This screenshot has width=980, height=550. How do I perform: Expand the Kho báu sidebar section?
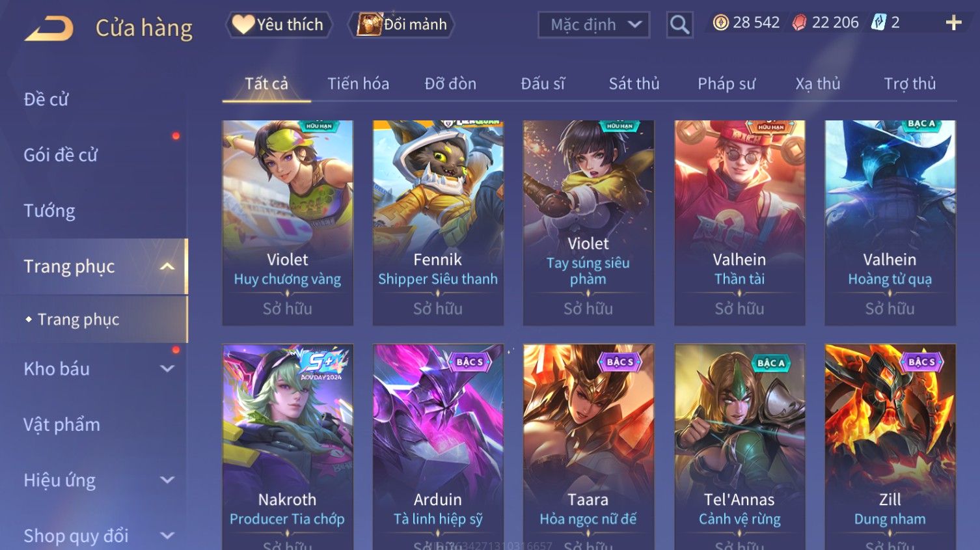pyautogui.click(x=167, y=368)
